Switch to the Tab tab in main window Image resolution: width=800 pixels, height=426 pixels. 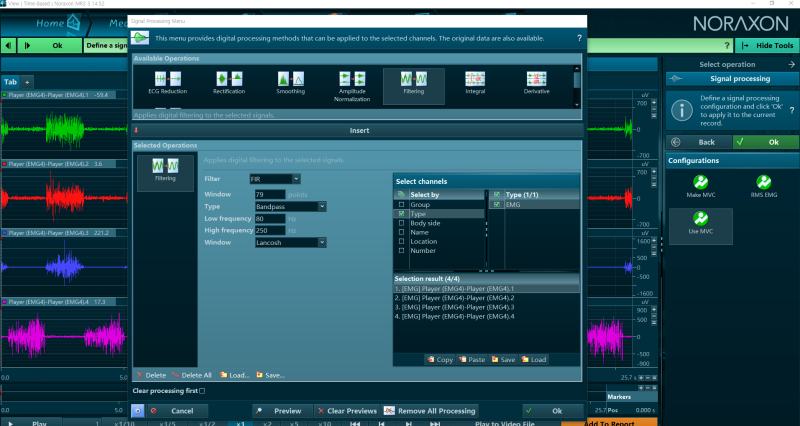pos(10,82)
